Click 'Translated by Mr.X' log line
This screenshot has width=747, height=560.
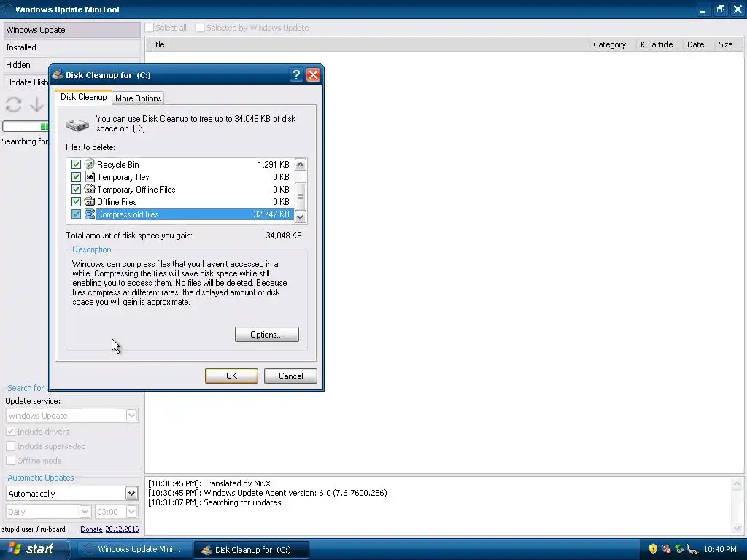click(209, 483)
